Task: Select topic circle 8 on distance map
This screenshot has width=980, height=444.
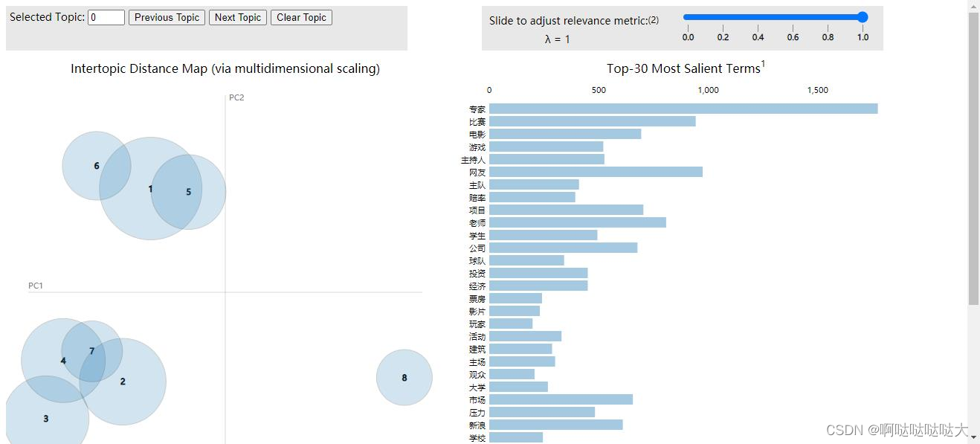Action: [404, 378]
